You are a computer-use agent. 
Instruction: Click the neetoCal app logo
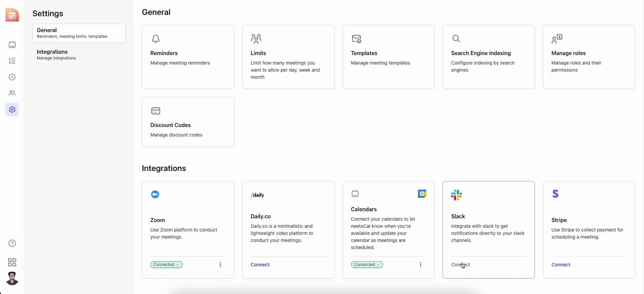coord(12,15)
